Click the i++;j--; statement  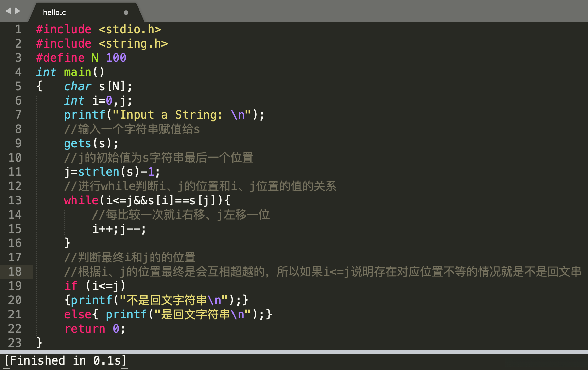pyautogui.click(x=119, y=229)
